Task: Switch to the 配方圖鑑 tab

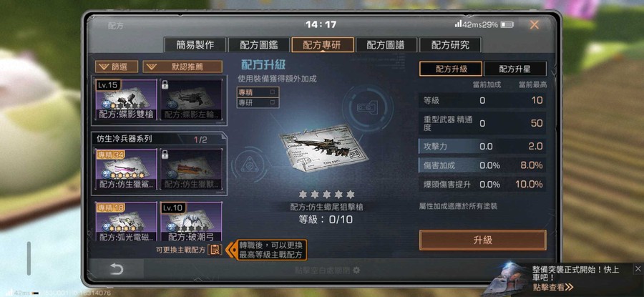Action: (x=259, y=45)
